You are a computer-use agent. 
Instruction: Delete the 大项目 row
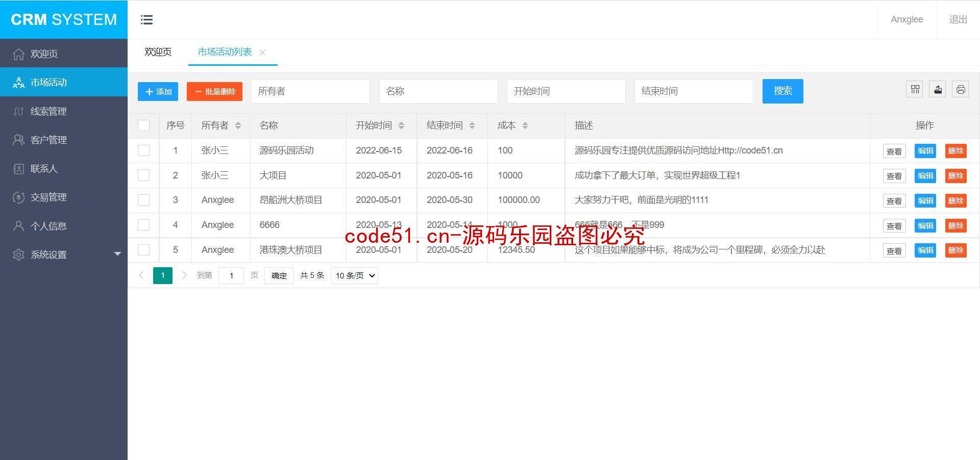point(955,176)
